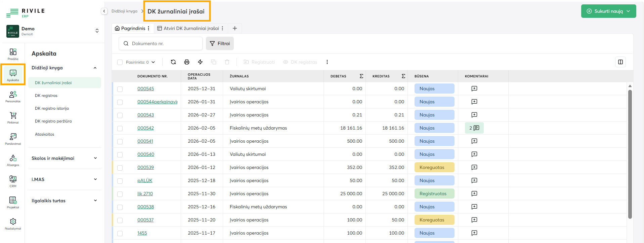Screen dimensions: 644x243
Task: Click the refresh icon in the toolbar
Action: [x=173, y=62]
